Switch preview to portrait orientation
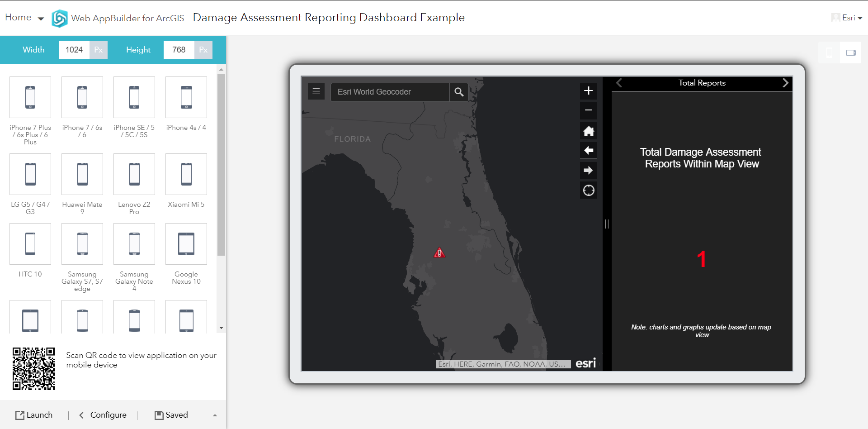 point(829,52)
